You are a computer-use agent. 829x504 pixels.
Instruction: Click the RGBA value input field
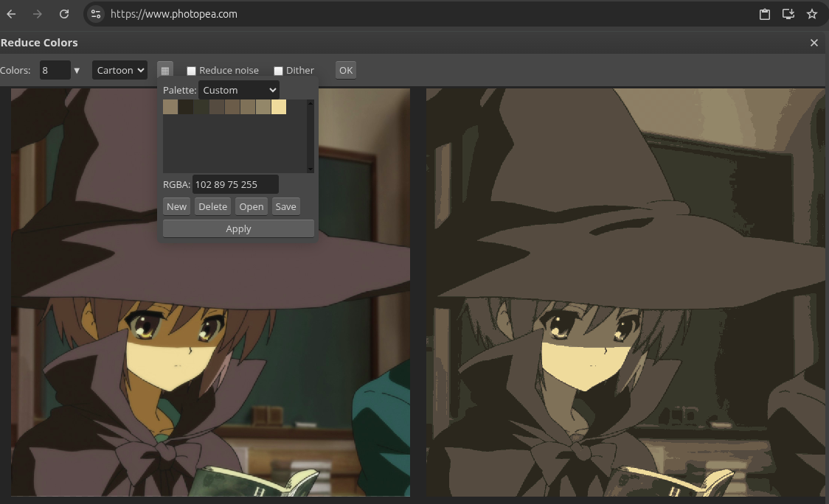point(235,184)
